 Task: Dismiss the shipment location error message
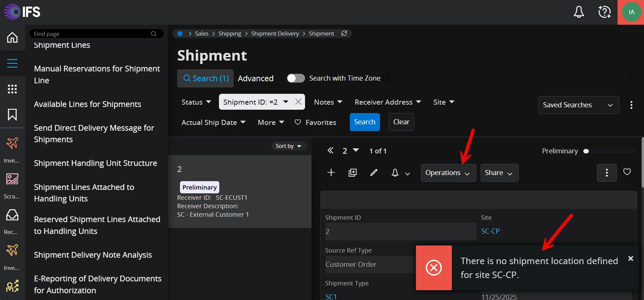coord(630,258)
